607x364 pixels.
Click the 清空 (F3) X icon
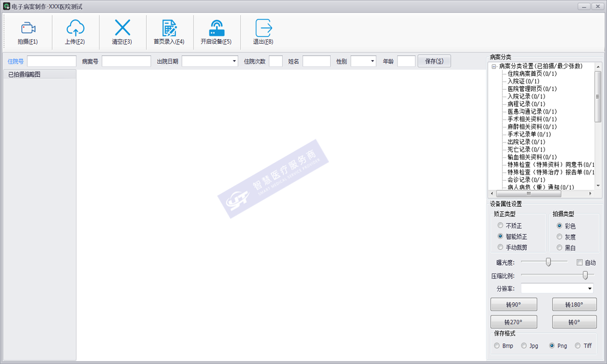pyautogui.click(x=122, y=28)
